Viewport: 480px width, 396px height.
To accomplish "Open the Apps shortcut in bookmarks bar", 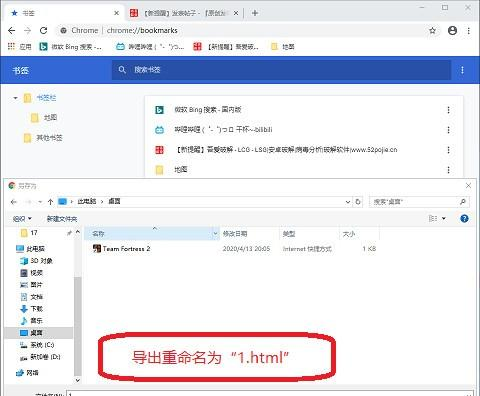I will click(19, 47).
